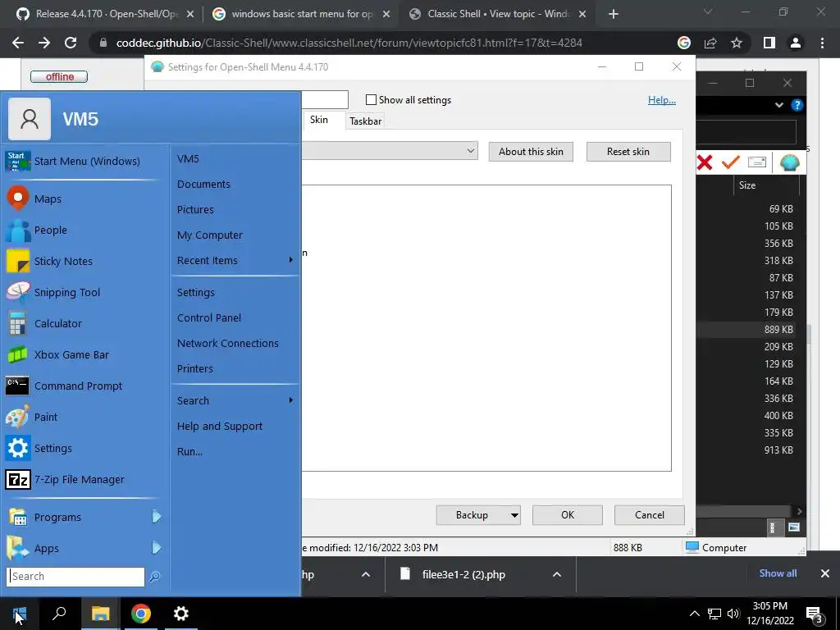This screenshot has width=840, height=630.
Task: Open the Backup button dropdown arrow
Action: tap(514, 515)
